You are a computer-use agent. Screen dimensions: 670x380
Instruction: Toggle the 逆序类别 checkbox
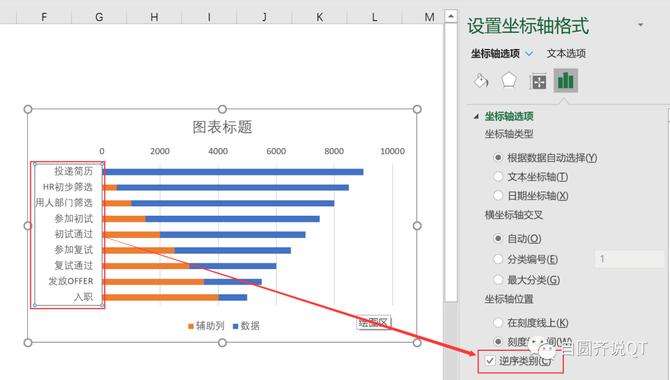[490, 361]
